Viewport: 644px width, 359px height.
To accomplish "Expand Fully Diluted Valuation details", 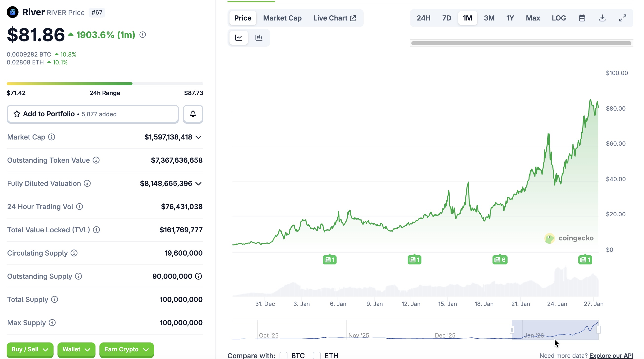I will (x=198, y=184).
